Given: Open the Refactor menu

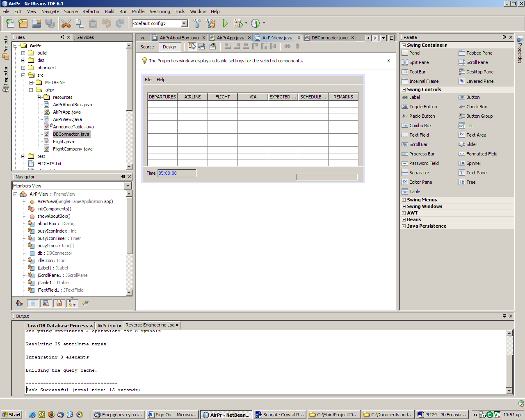Looking at the screenshot, I should point(91,11).
